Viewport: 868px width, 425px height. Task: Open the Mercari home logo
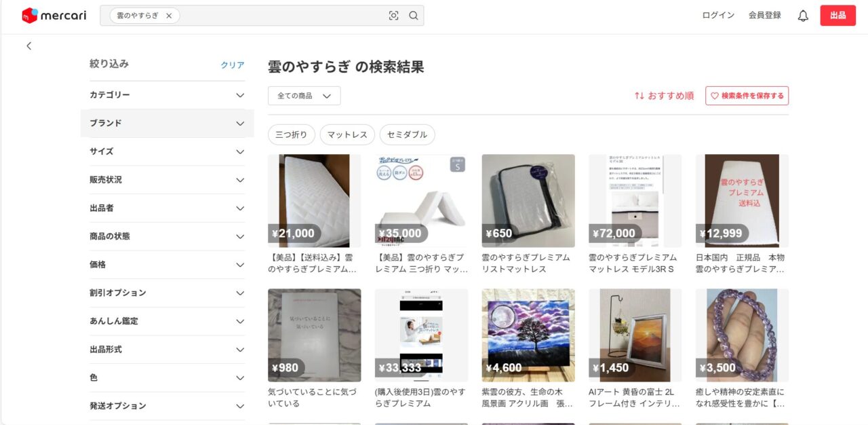tap(54, 15)
